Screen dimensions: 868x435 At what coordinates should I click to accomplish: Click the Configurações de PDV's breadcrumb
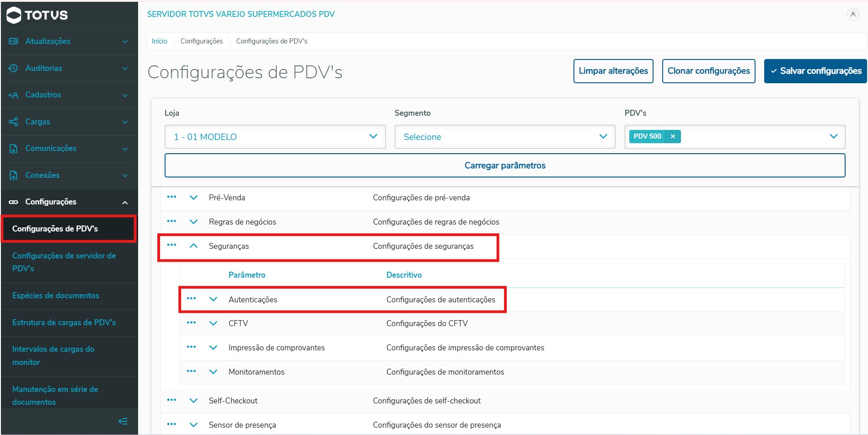point(272,41)
